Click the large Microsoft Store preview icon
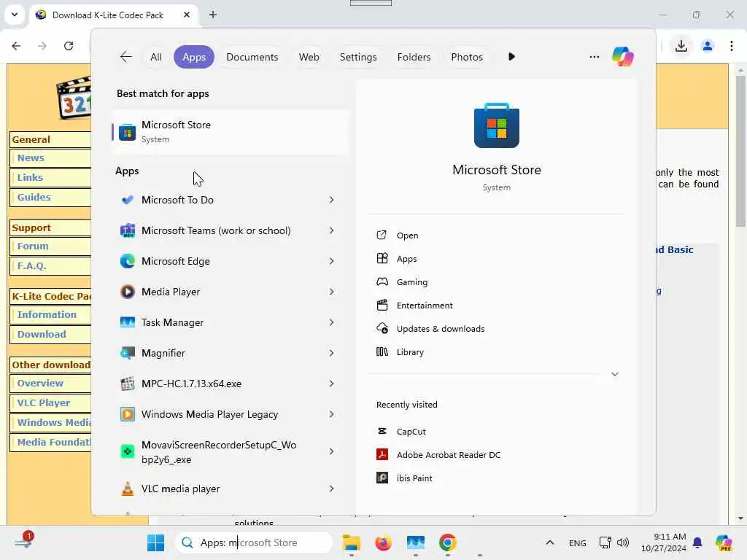Image resolution: width=747 pixels, height=560 pixels. (496, 125)
